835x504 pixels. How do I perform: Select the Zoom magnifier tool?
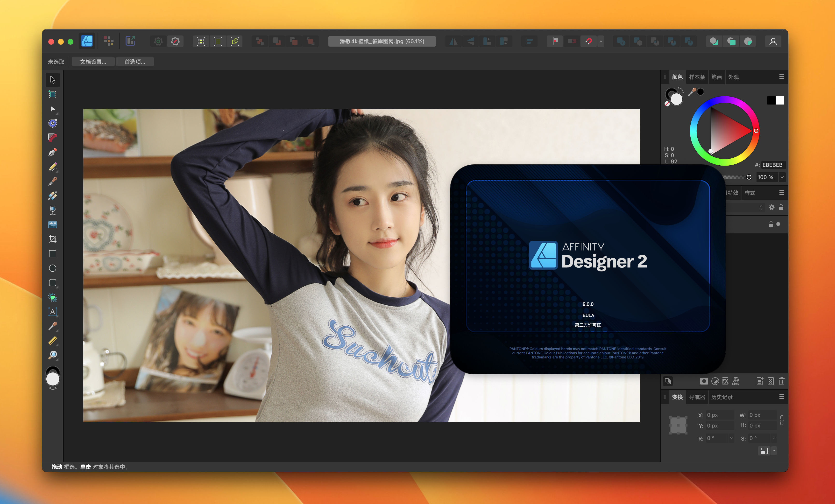[53, 355]
